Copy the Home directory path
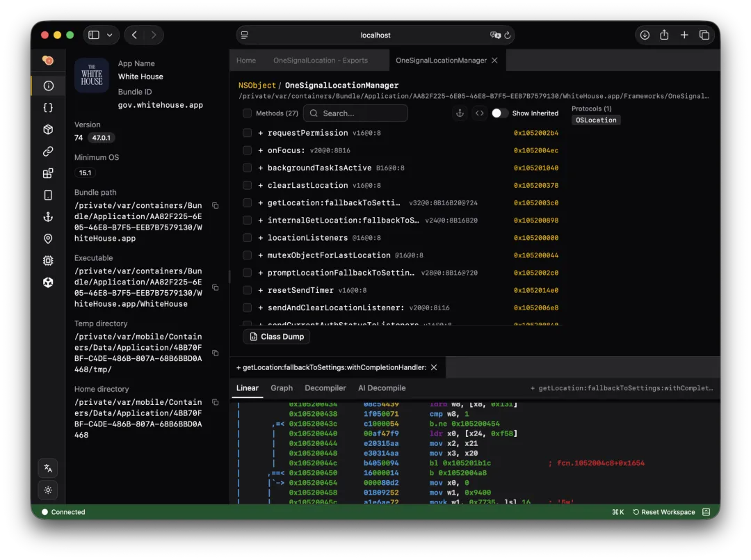751x560 pixels. (x=216, y=402)
